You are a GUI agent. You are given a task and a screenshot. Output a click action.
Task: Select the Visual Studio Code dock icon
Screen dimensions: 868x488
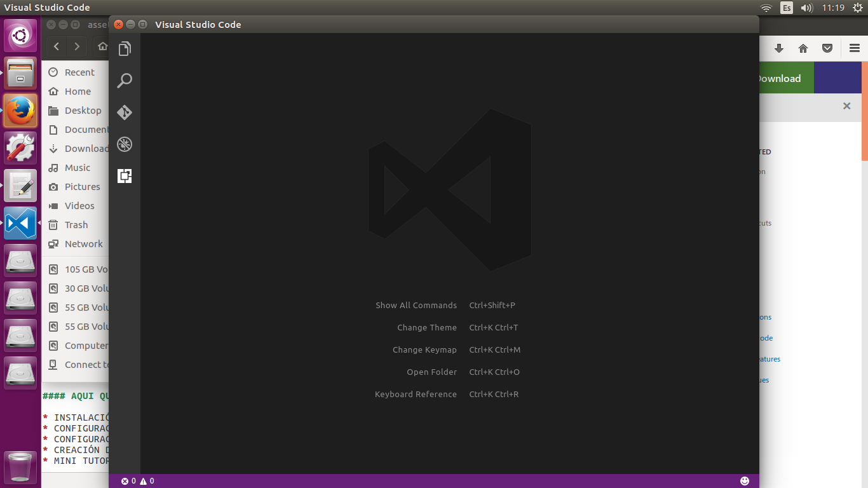pyautogui.click(x=20, y=223)
